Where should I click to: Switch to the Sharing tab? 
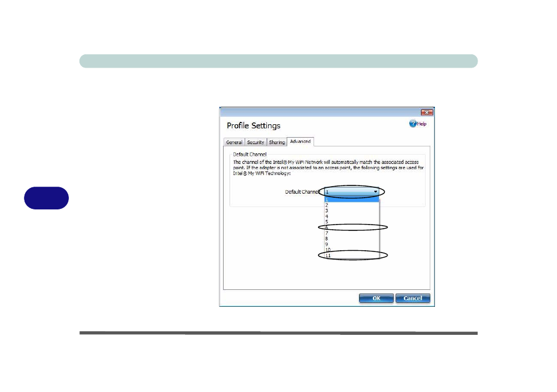coord(277,142)
